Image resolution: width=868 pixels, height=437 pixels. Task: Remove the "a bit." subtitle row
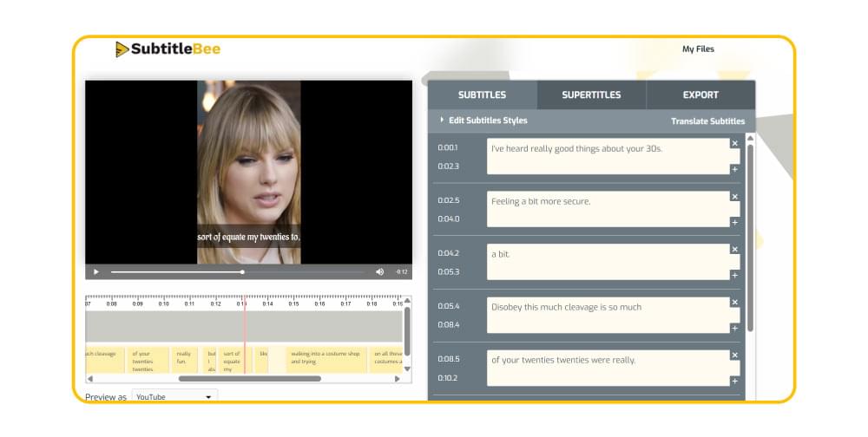(x=734, y=250)
